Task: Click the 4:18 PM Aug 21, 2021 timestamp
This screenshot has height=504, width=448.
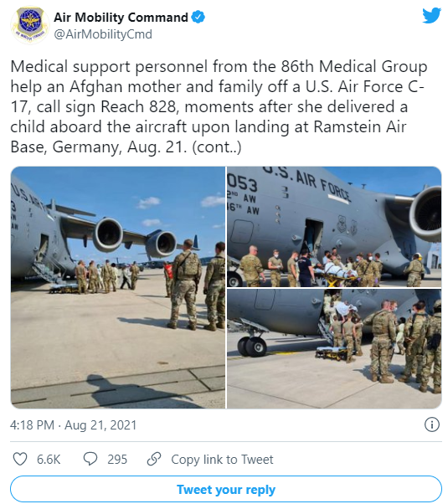Action: coord(74,425)
